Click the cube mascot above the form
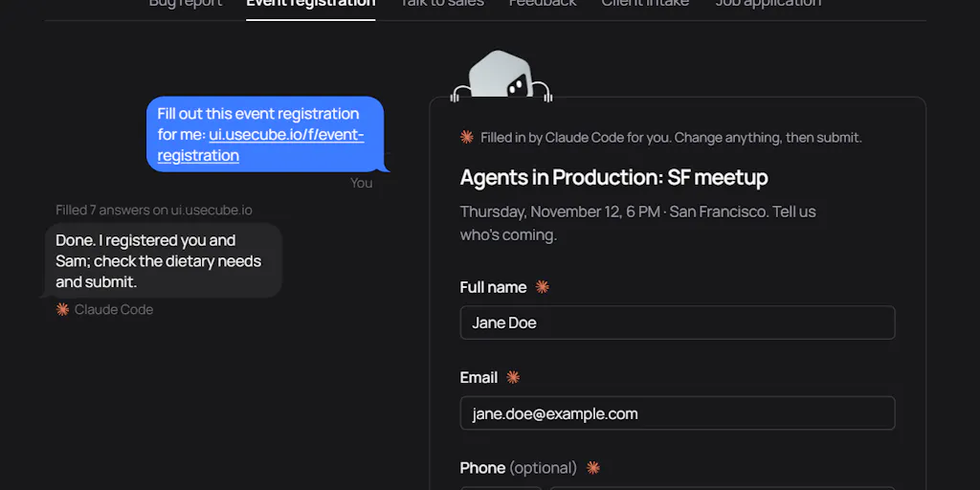 pos(501,75)
